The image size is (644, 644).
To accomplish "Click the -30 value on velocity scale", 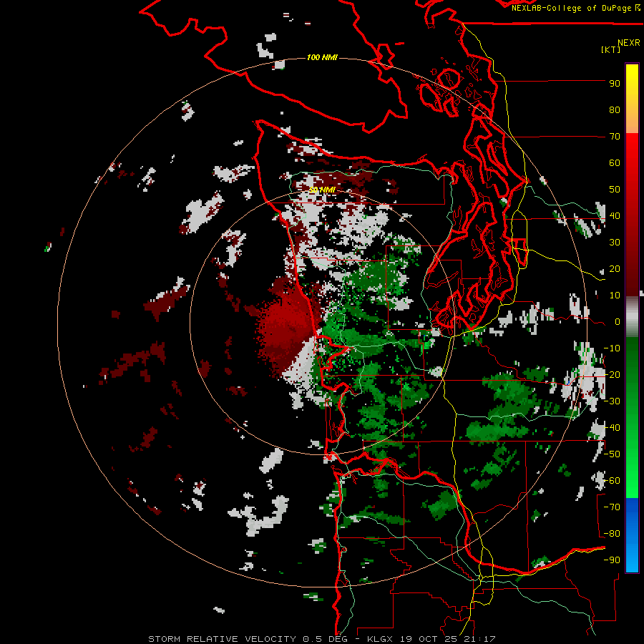I will coord(612,401).
